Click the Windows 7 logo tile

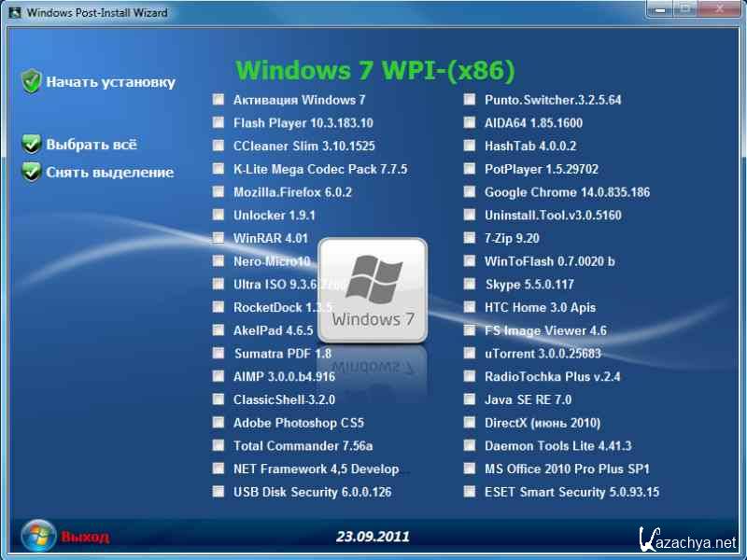pyautogui.click(x=373, y=290)
